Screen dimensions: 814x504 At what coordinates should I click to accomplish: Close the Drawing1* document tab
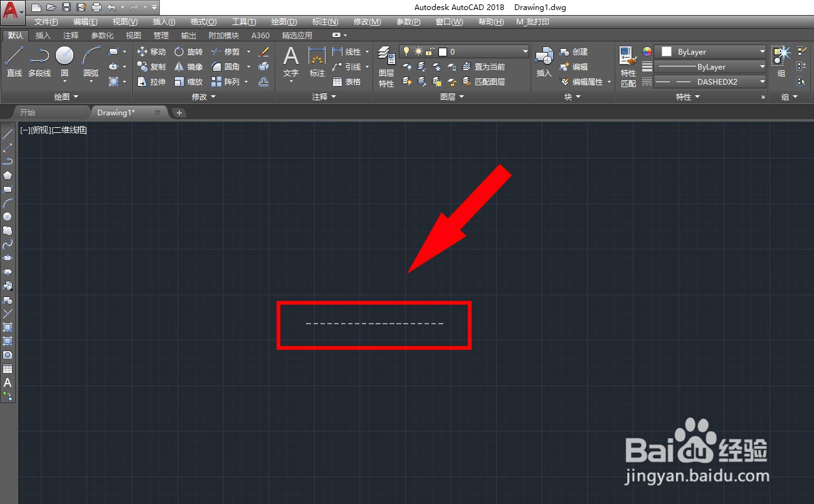pyautogui.click(x=157, y=112)
